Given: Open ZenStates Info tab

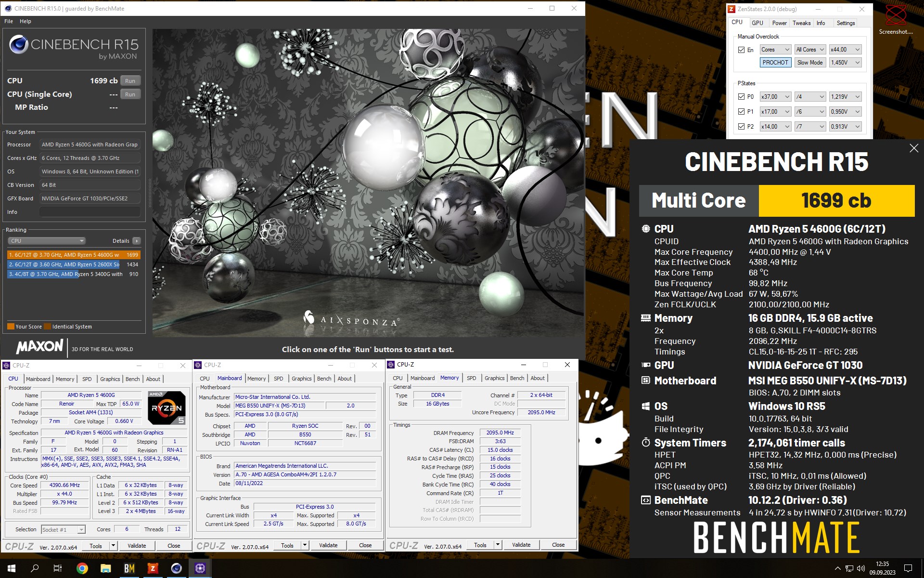Looking at the screenshot, I should tap(821, 23).
